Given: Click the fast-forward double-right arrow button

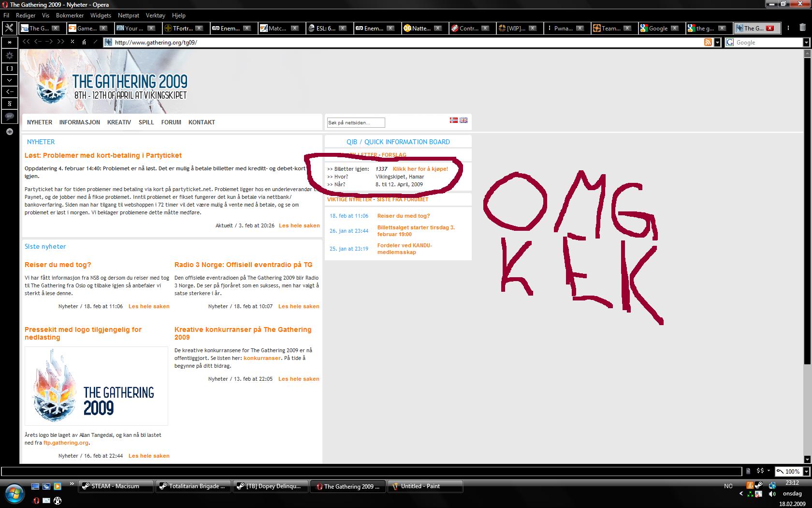Looking at the screenshot, I should coord(61,42).
